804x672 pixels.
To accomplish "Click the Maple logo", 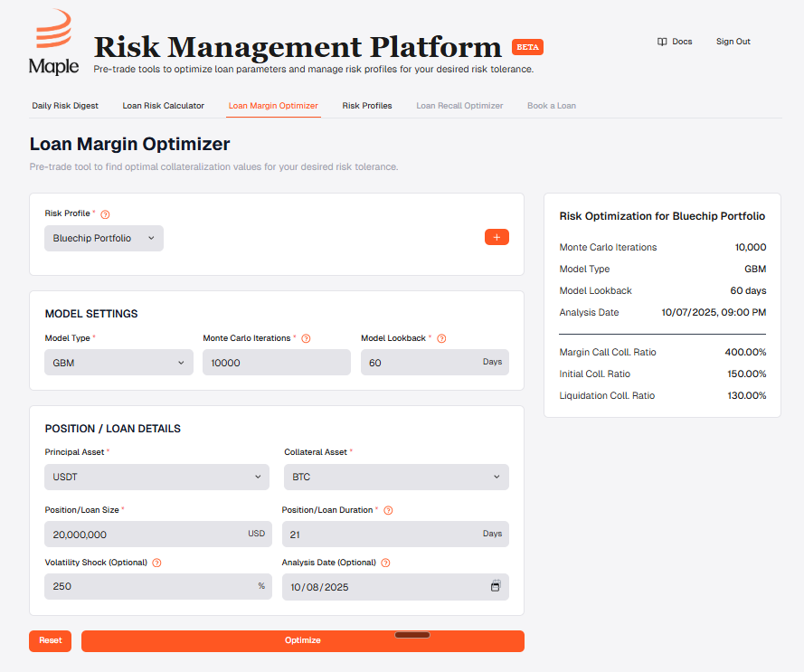I will (53, 41).
